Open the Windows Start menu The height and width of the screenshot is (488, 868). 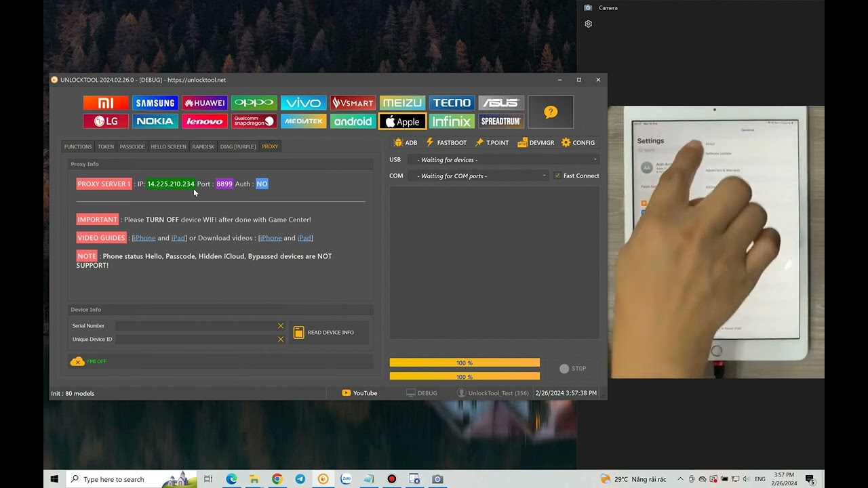click(54, 479)
